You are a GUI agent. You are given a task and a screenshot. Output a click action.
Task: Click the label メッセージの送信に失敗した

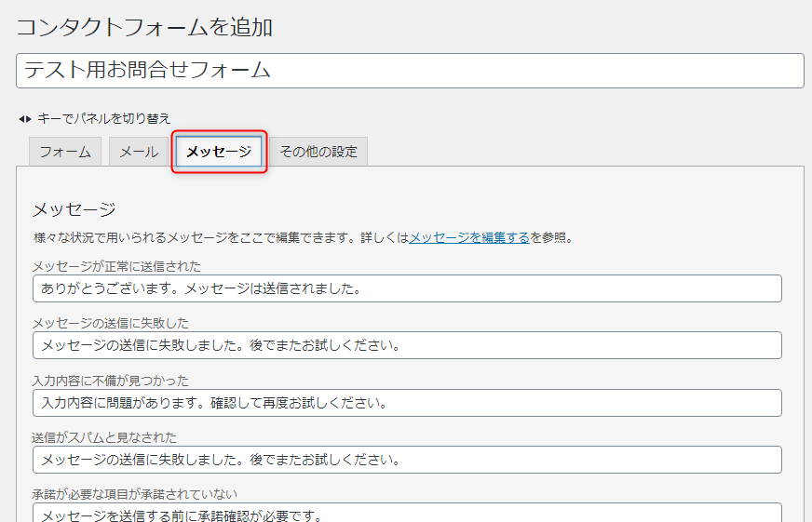point(111,323)
